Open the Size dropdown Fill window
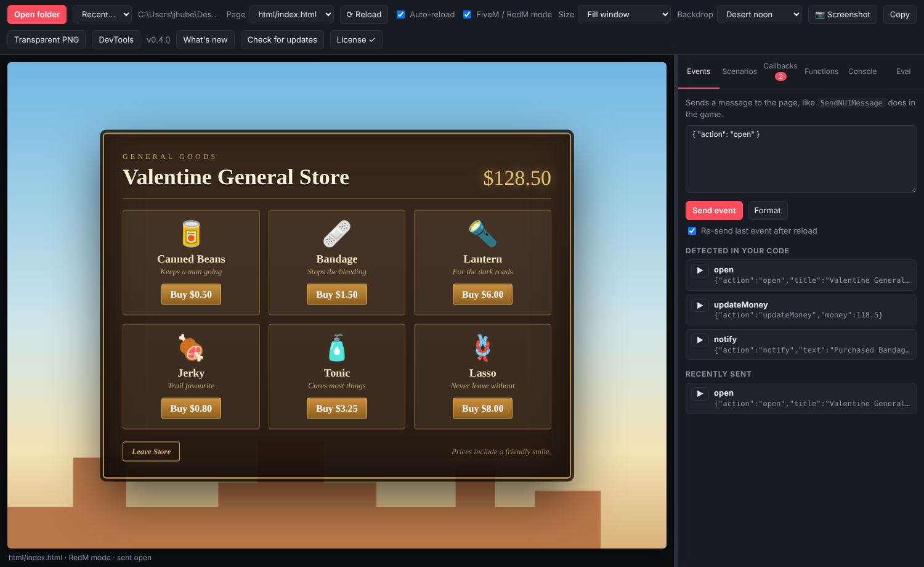Screen dimensions: 924x567 (625, 14)
